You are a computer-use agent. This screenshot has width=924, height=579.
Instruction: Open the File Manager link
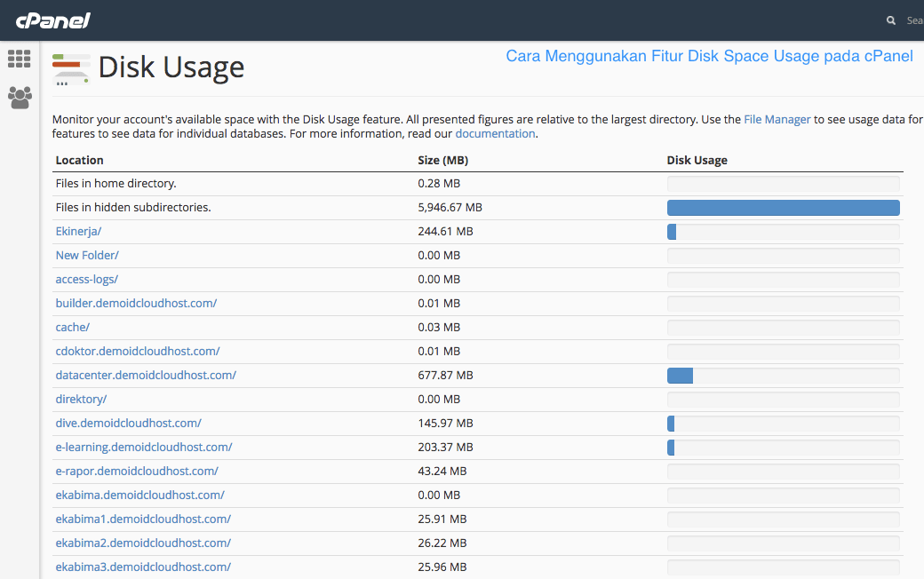[777, 118]
